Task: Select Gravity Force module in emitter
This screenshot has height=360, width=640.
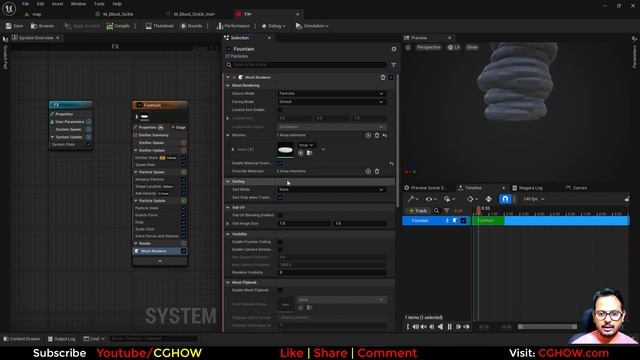Action: click(x=146, y=215)
